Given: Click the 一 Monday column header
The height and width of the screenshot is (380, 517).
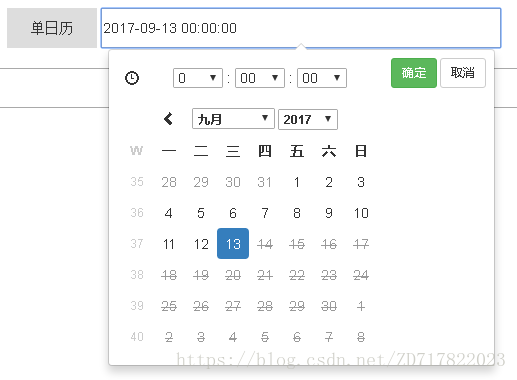Looking at the screenshot, I should (169, 151).
